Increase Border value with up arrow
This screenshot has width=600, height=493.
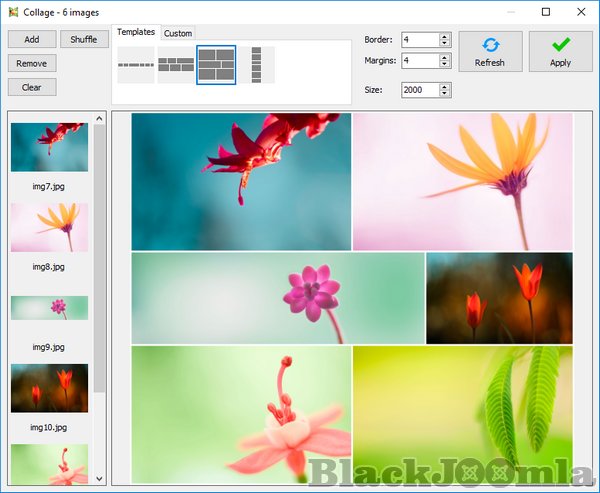(x=445, y=36)
